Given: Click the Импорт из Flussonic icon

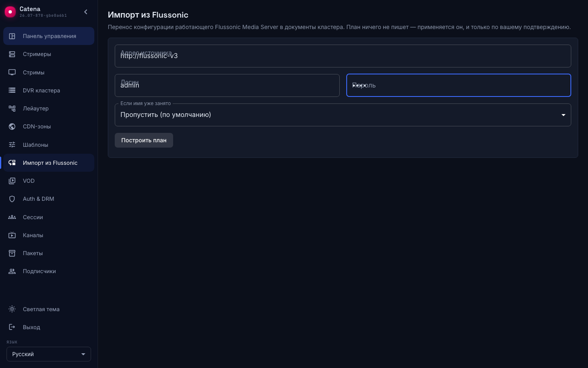Looking at the screenshot, I should pos(12,163).
